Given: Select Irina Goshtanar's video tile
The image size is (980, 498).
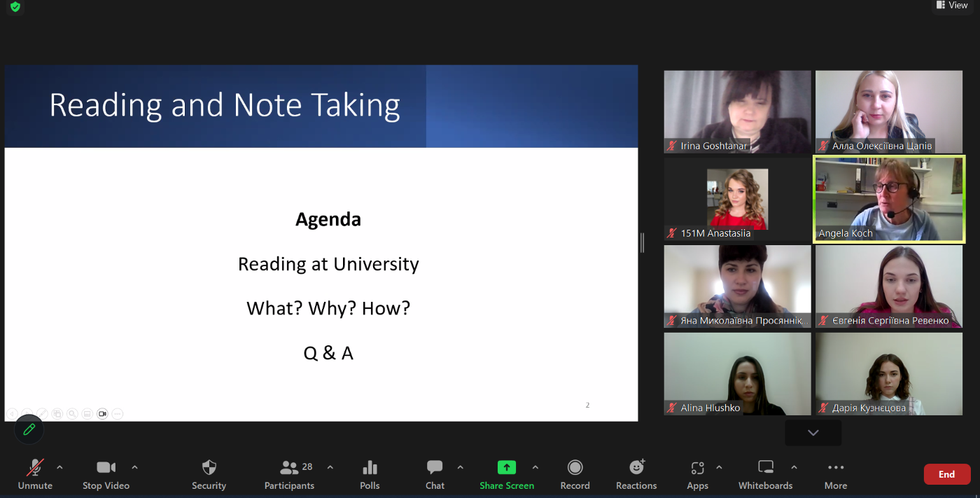Looking at the screenshot, I should pos(737,111).
